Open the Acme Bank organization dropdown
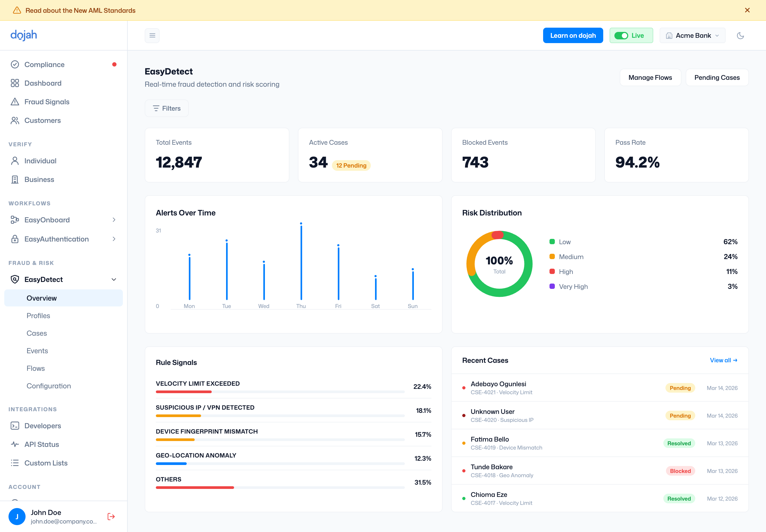 692,36
